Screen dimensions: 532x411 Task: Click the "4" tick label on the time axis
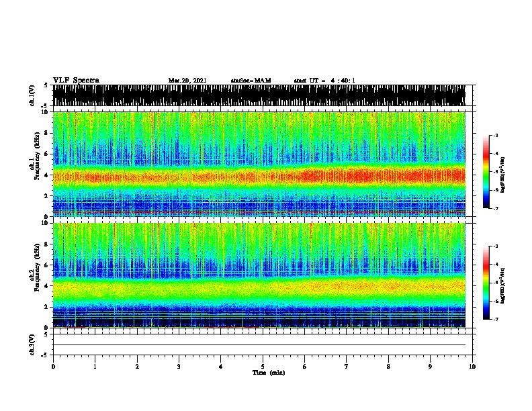(221, 367)
